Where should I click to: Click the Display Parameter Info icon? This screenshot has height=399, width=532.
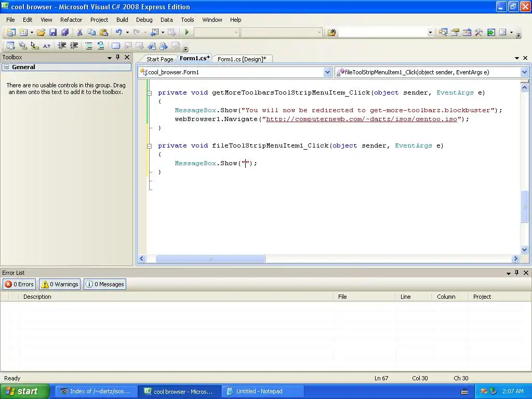23,46
